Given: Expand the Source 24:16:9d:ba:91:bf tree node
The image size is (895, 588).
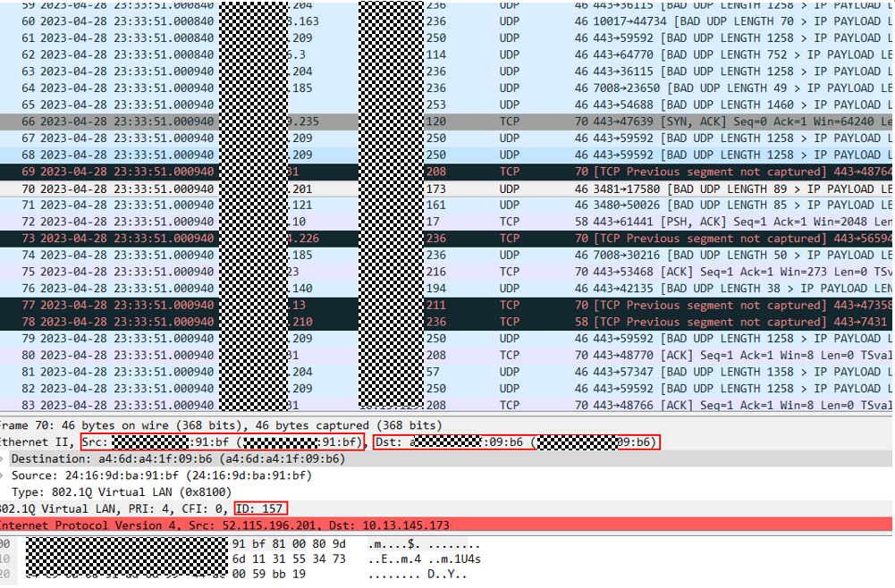Looking at the screenshot, I should coord(4,476).
